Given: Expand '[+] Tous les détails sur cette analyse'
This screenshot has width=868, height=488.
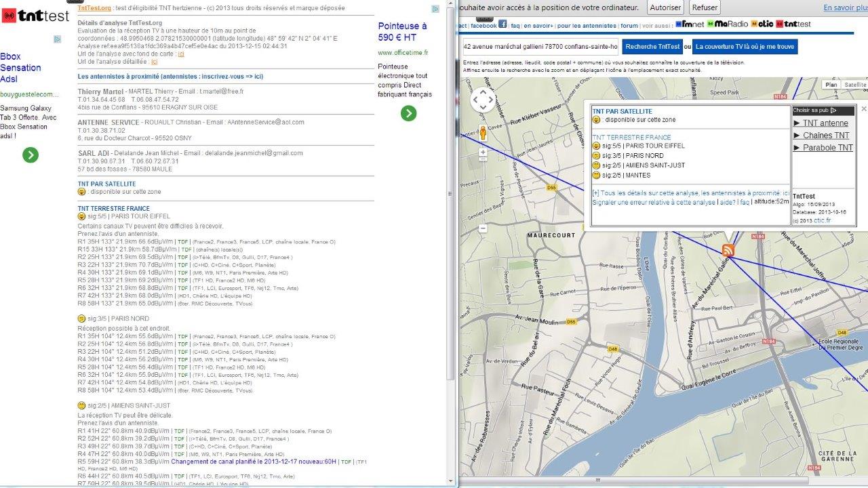Looking at the screenshot, I should tap(690, 193).
